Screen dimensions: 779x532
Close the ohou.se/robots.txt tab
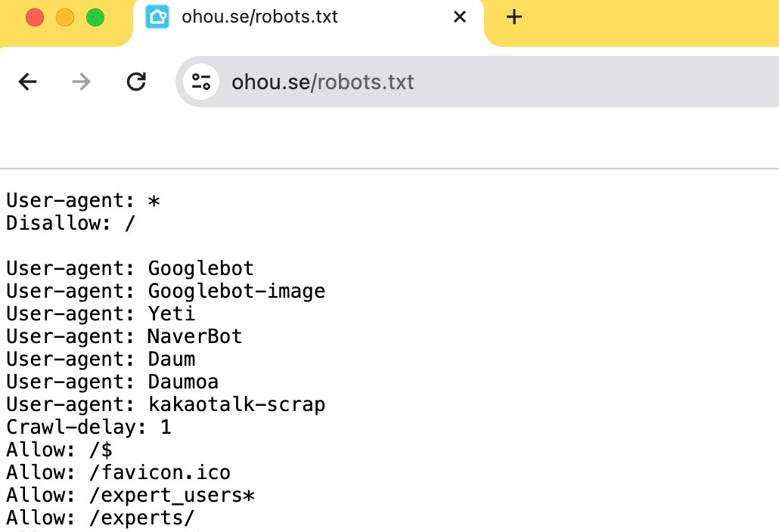coord(460,17)
